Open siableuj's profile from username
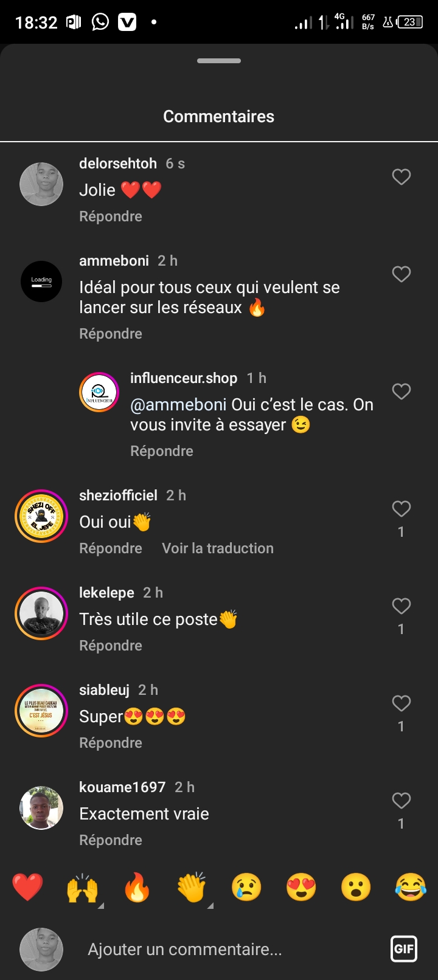 click(x=104, y=690)
